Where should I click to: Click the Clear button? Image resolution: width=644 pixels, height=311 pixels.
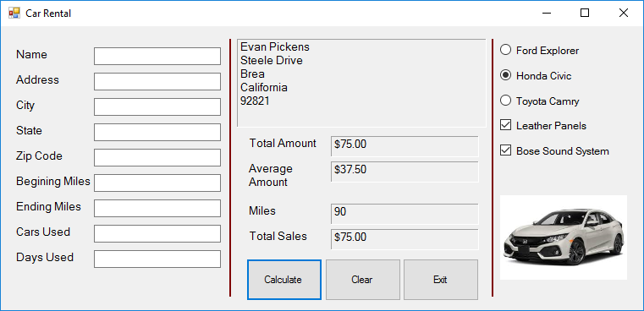(363, 280)
